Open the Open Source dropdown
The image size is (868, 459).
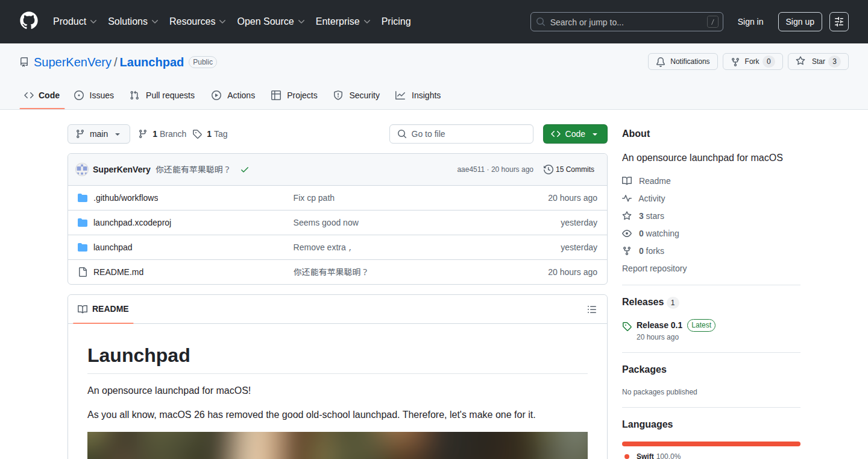(x=271, y=22)
